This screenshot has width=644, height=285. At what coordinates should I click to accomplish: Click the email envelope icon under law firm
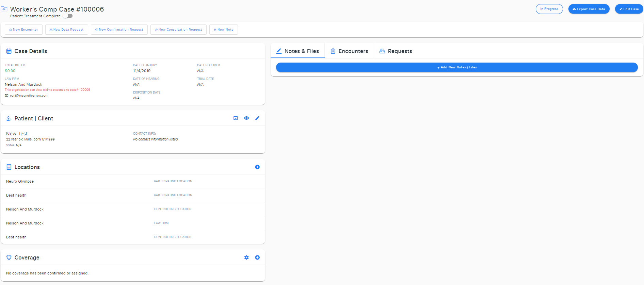pyautogui.click(x=6, y=96)
